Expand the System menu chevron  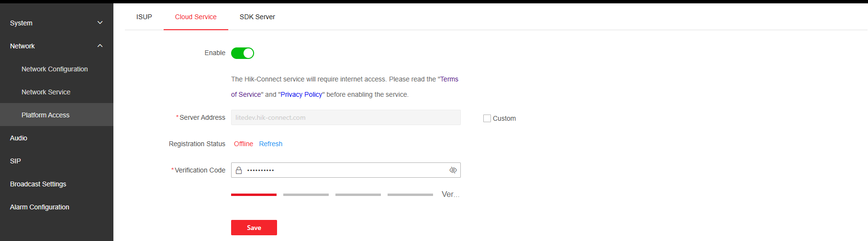point(100,23)
